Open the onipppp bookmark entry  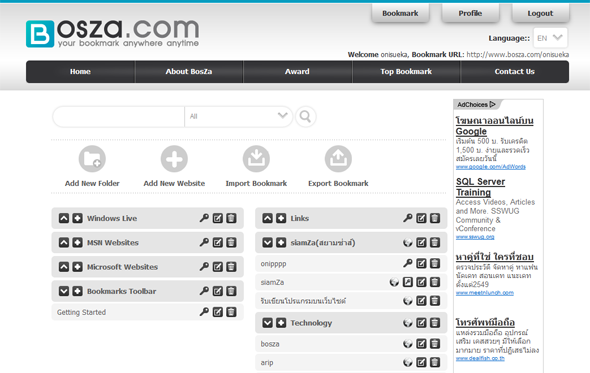[x=273, y=264]
